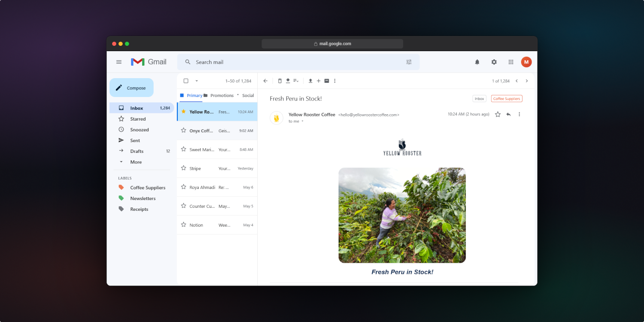Open the Google apps grid
Viewport: 644px width, 322px height.
click(511, 62)
